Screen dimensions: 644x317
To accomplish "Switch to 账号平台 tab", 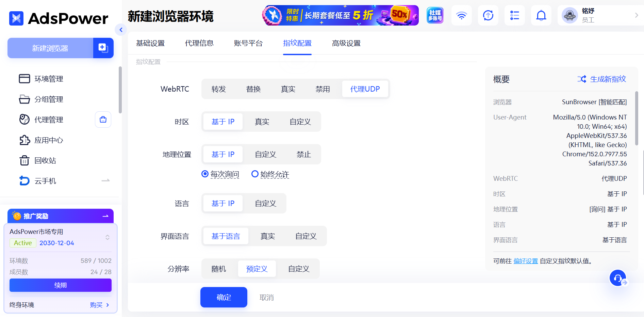I will pos(248,43).
